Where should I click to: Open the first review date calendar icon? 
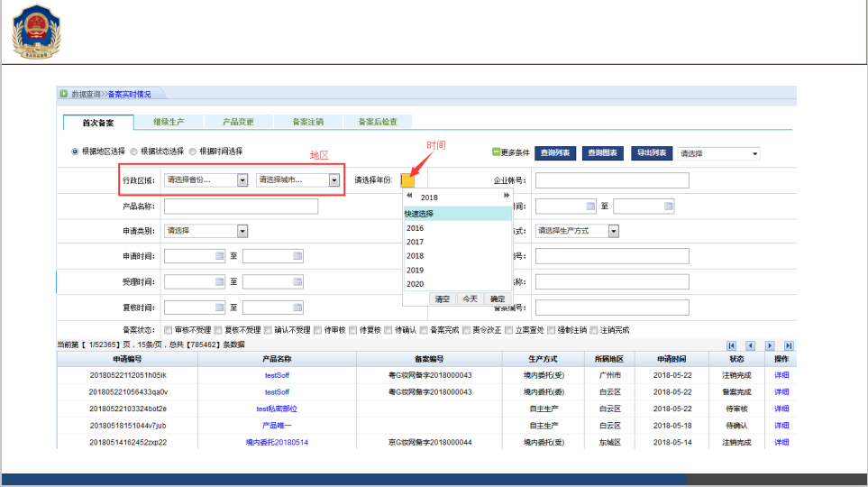[x=219, y=308]
